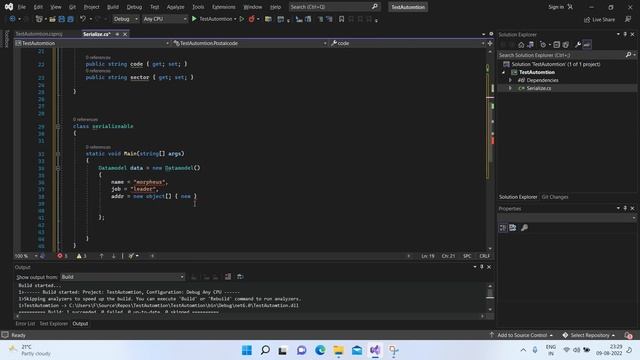Click Add to Source Control

[x=522, y=335]
